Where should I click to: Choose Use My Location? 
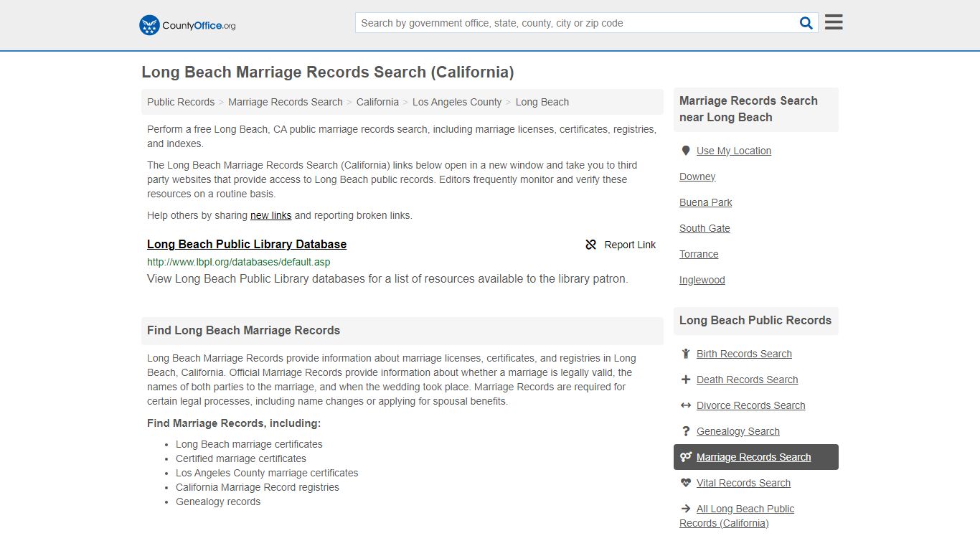[x=734, y=151]
